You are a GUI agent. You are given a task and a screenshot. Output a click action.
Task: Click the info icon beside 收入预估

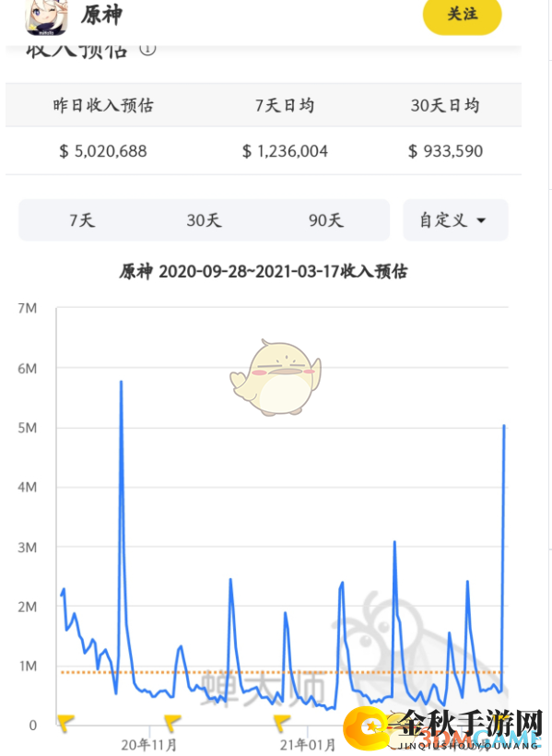coord(147,49)
